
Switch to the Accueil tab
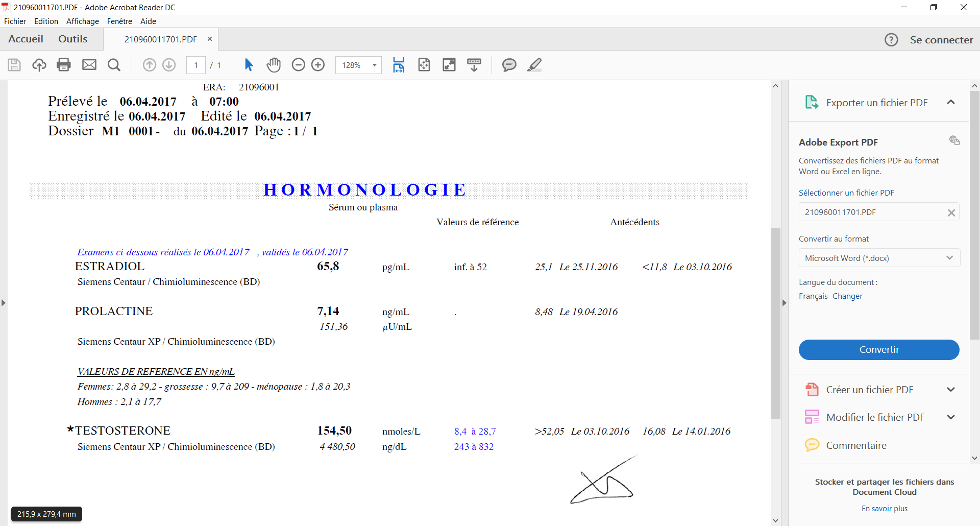26,39
